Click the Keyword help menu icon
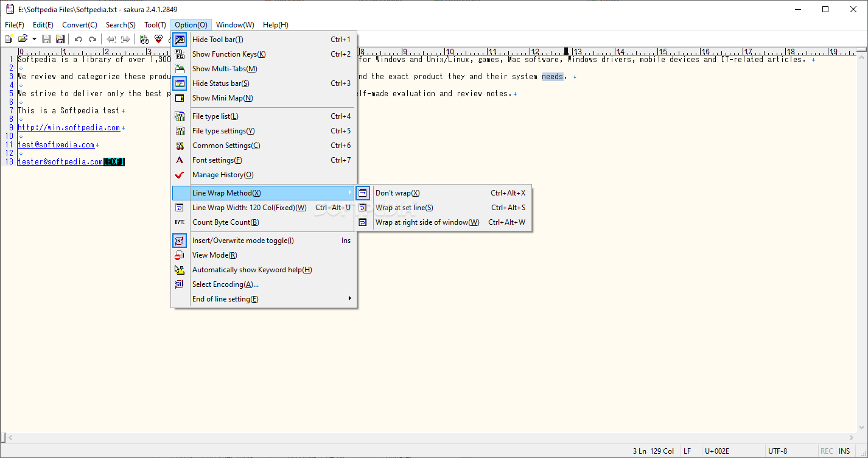Viewport: 868px width, 458px height. pos(180,270)
